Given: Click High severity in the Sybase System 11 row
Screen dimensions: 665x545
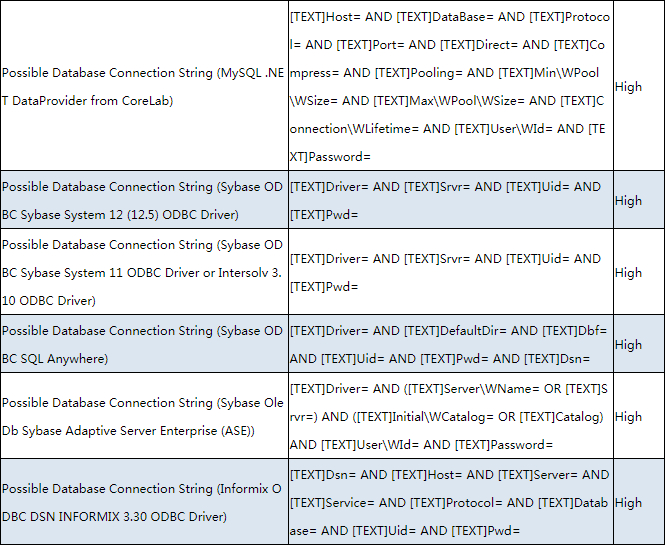Looking at the screenshot, I should pos(639,272).
